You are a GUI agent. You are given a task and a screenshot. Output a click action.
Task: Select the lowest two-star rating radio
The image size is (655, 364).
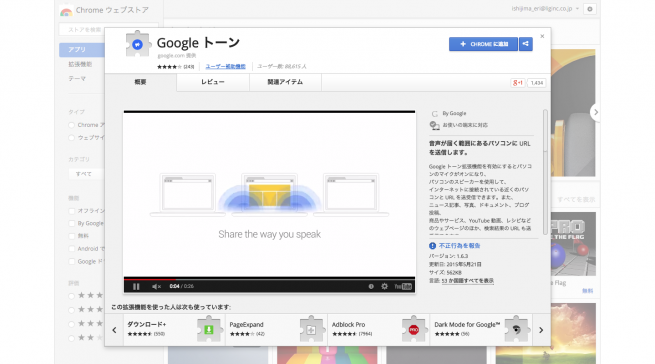pyautogui.click(x=71, y=338)
